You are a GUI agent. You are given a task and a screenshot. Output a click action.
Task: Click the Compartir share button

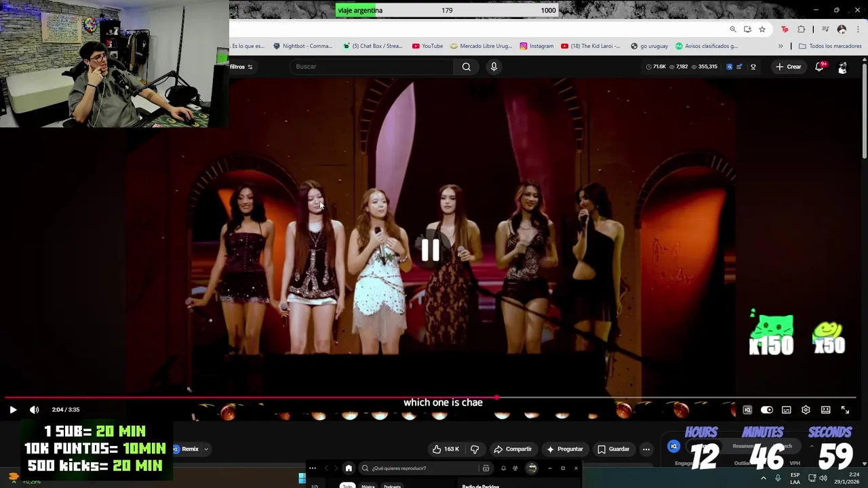(x=513, y=449)
